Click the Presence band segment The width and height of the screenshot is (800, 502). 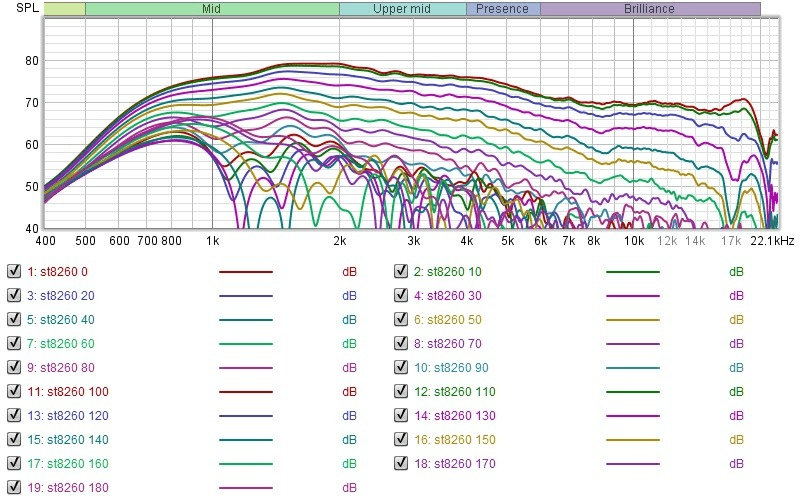coord(503,9)
